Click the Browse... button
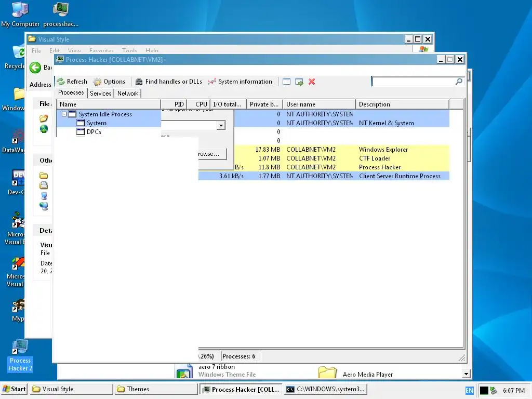Viewport: 532px width, 399px height. point(212,154)
